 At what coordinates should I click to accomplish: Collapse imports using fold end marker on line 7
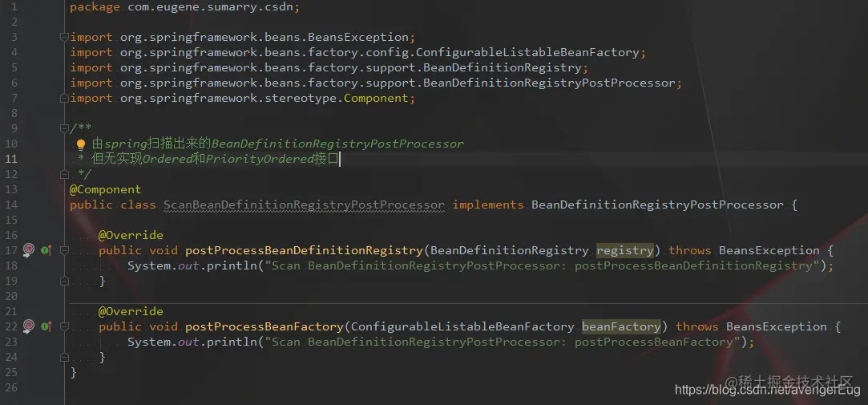(x=64, y=98)
